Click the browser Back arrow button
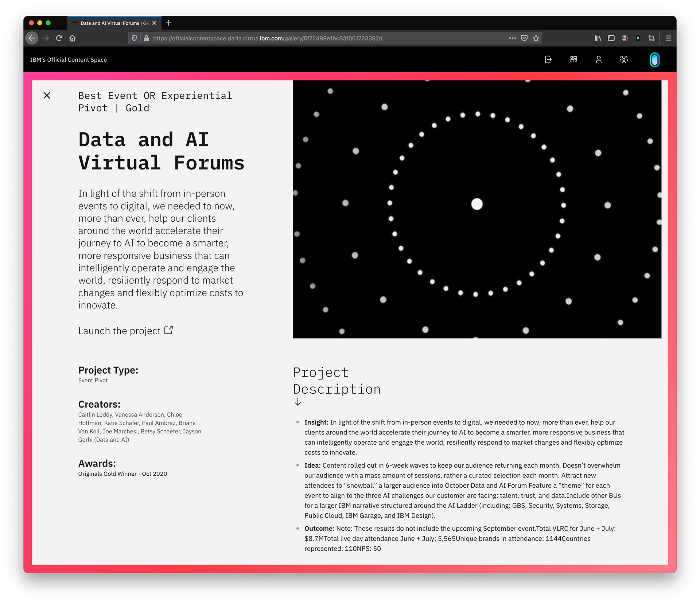Image resolution: width=700 pixels, height=604 pixels. coord(32,38)
